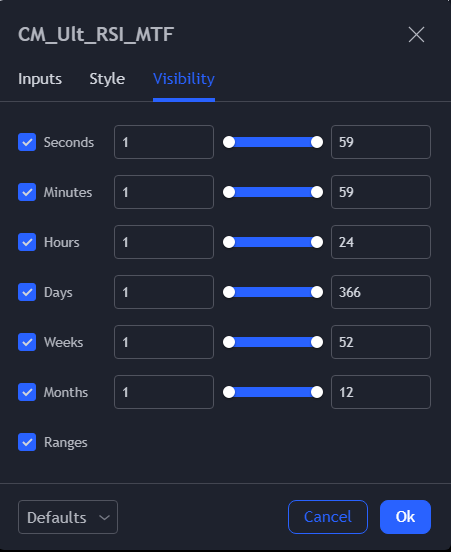Uncheck the Weeks checkbox

pos(27,342)
